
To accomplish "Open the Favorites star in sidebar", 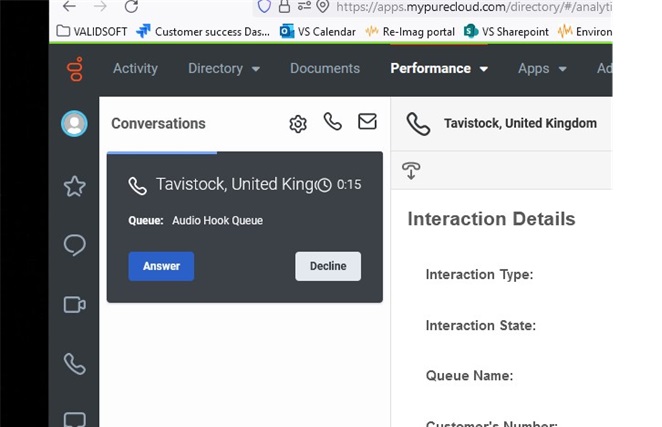I will 74,186.
